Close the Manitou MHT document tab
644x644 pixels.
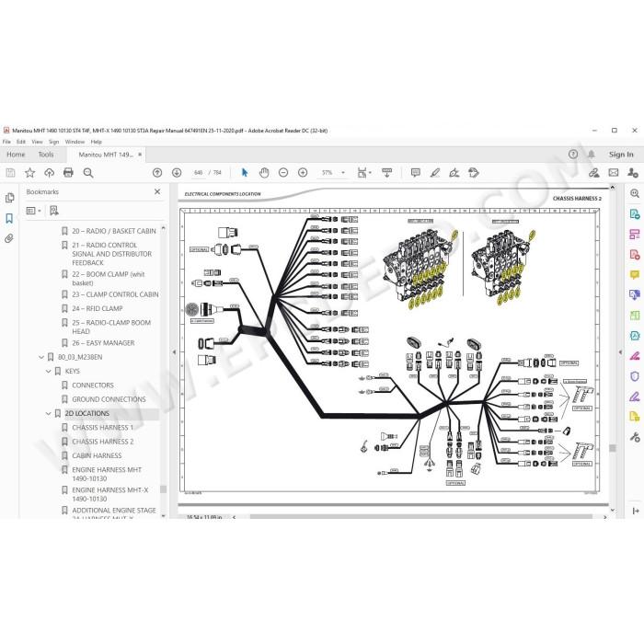[x=140, y=155]
